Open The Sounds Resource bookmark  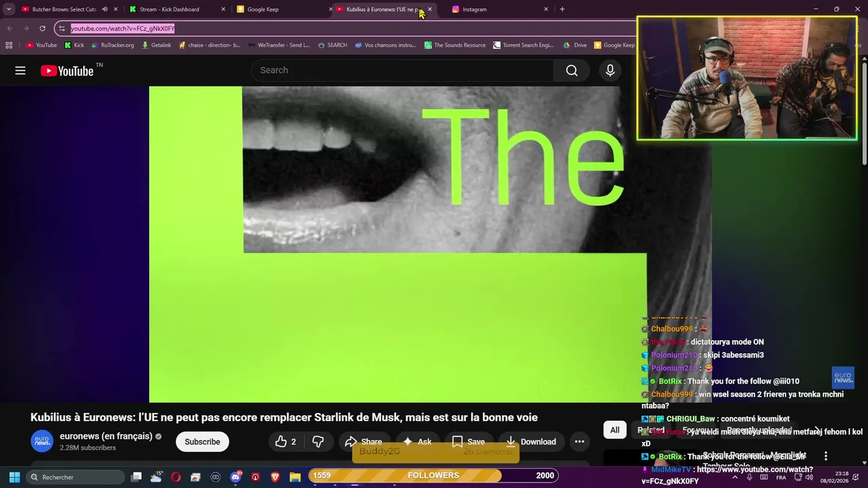(455, 45)
